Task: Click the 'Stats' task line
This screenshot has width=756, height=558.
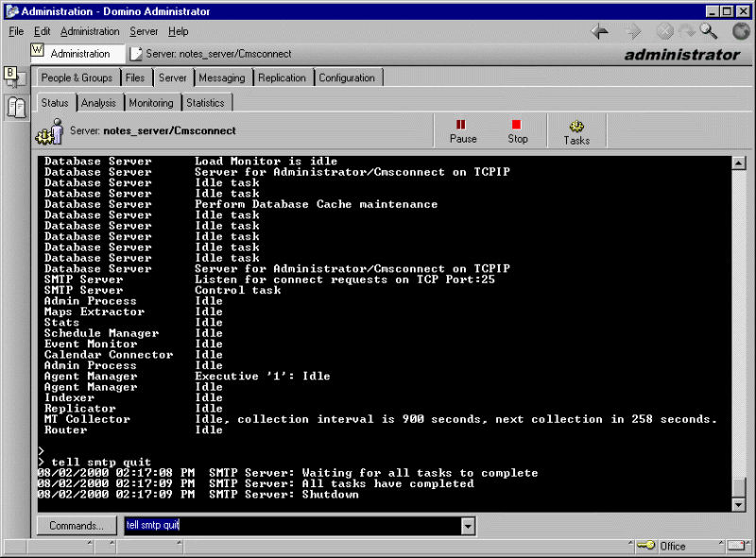Action: point(133,322)
